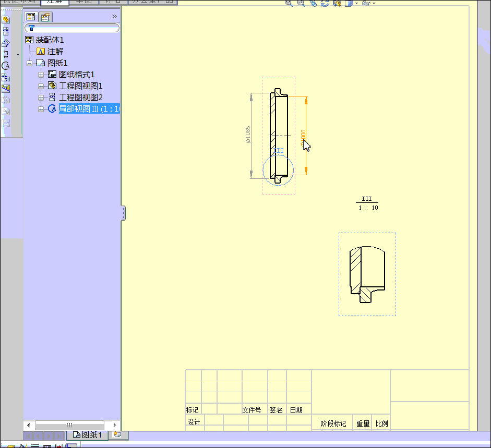
Task: Select the Model View tool in left toolbar
Action: coord(6,20)
